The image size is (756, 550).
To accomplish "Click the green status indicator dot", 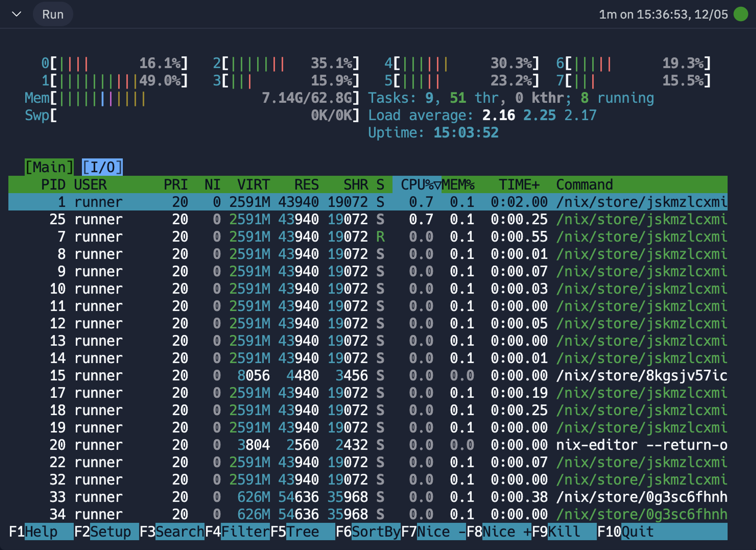I will coord(741,15).
